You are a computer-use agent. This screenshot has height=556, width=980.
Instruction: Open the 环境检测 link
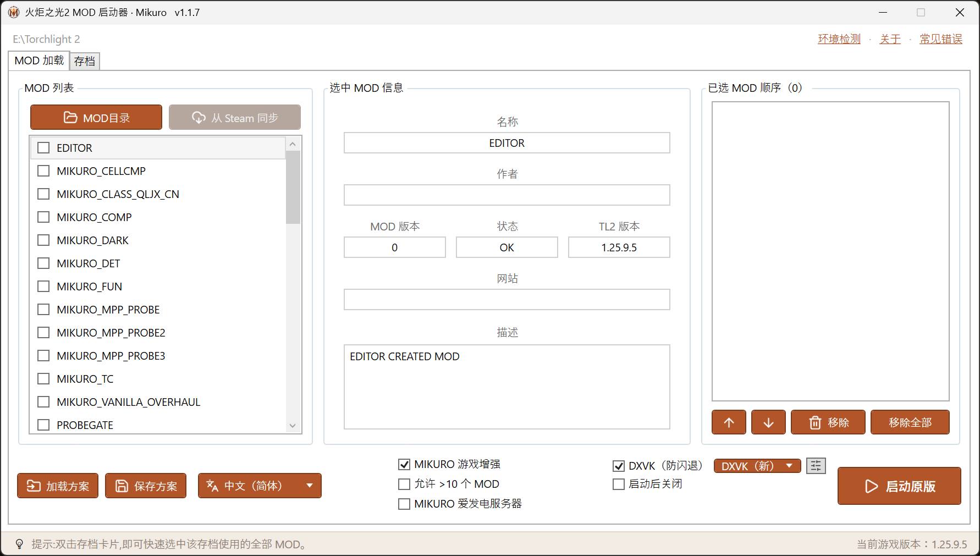(839, 39)
